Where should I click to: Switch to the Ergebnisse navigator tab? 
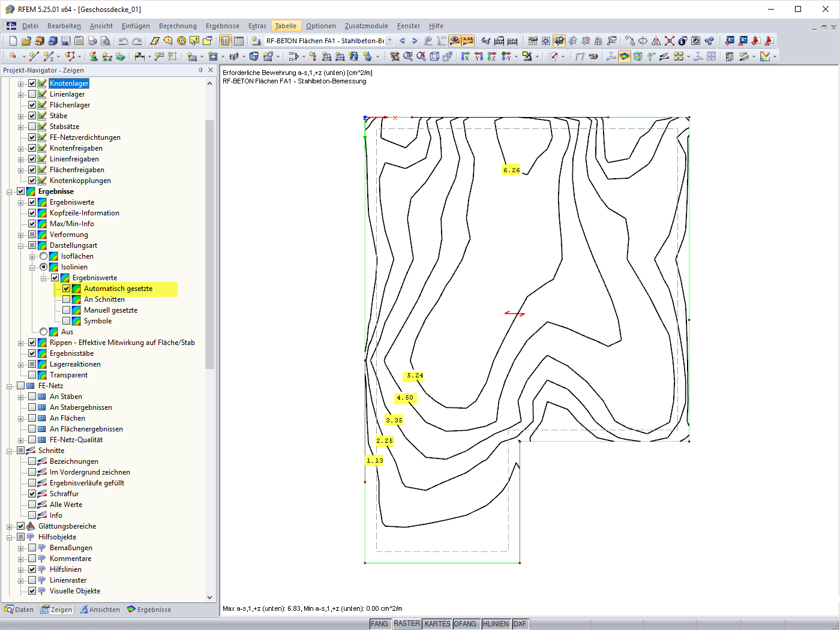tap(149, 610)
